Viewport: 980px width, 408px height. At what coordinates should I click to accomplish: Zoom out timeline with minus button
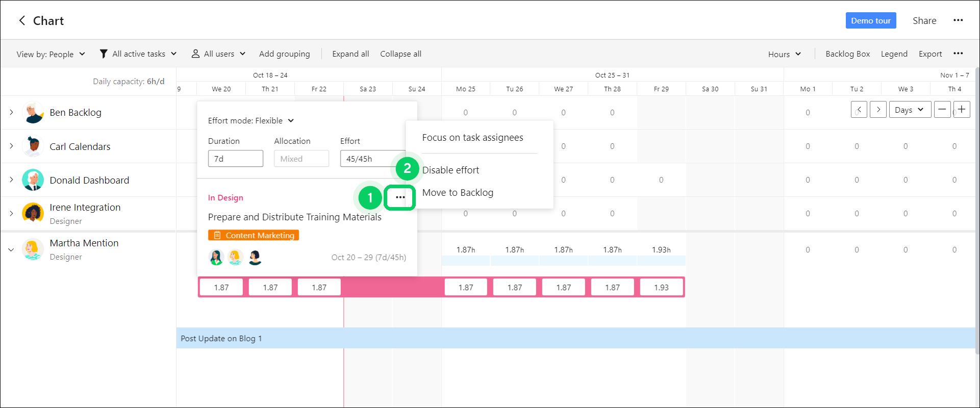942,110
